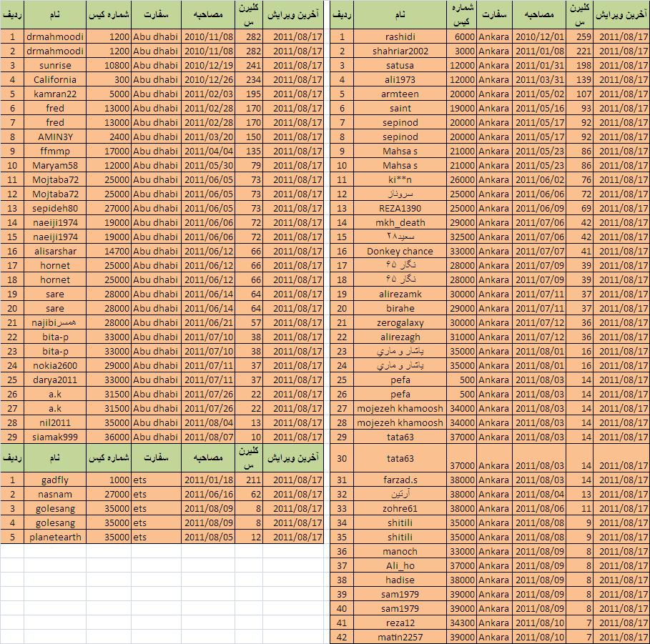Select the REZA1390 cell
The image size is (650, 644).
point(400,208)
